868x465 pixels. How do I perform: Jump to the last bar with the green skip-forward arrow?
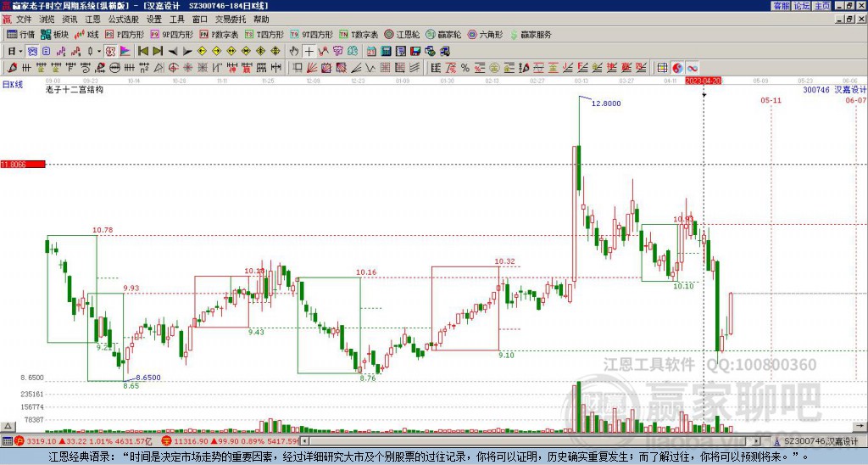tap(158, 51)
